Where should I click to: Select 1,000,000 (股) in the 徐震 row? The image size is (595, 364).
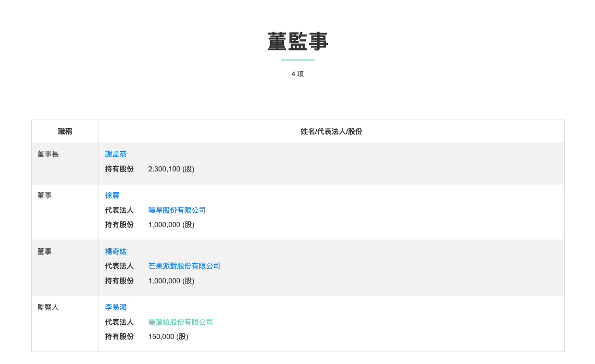pyautogui.click(x=171, y=225)
